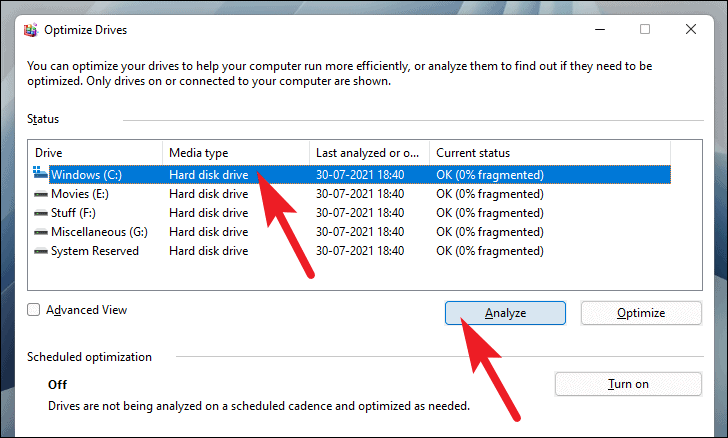This screenshot has width=728, height=438.
Task: Turn on scheduled optimization
Action: click(628, 384)
